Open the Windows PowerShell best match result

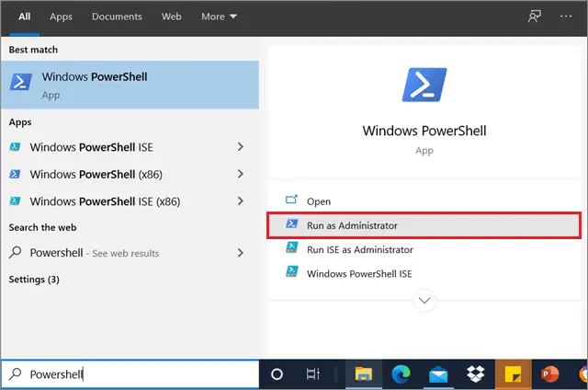pyautogui.click(x=130, y=85)
